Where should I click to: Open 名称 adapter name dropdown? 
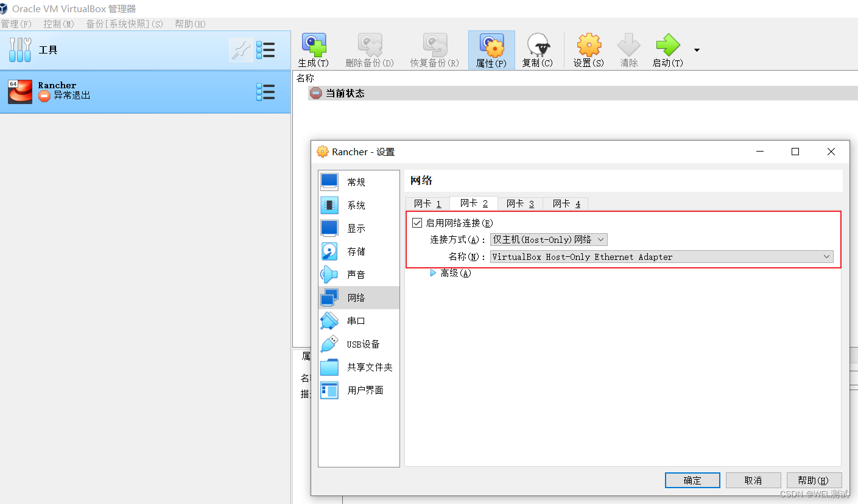pyautogui.click(x=662, y=257)
